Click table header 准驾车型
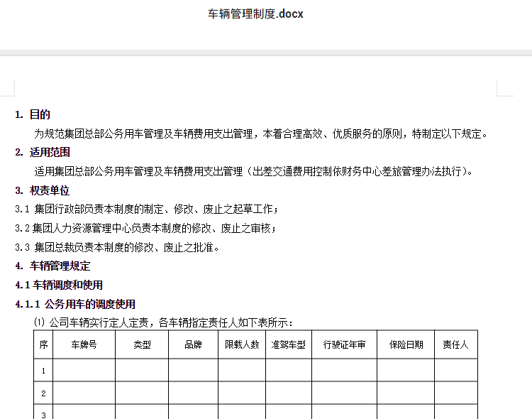 point(289,344)
